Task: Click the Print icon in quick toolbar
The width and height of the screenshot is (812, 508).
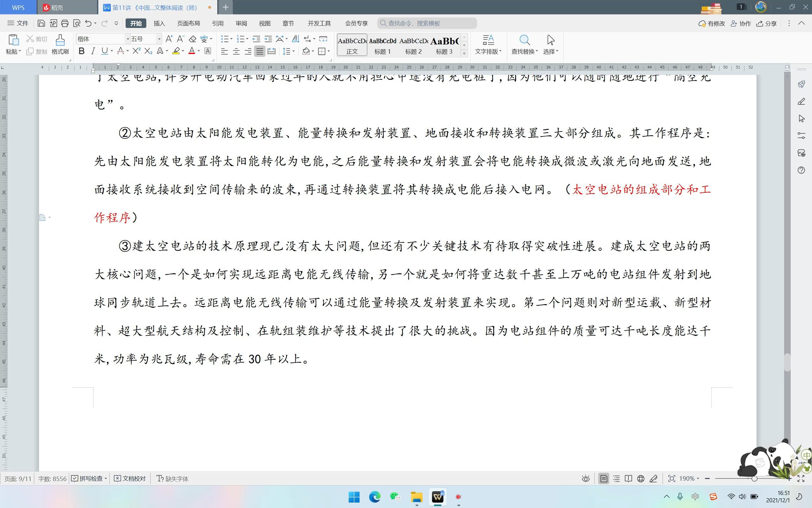Action: point(65,23)
